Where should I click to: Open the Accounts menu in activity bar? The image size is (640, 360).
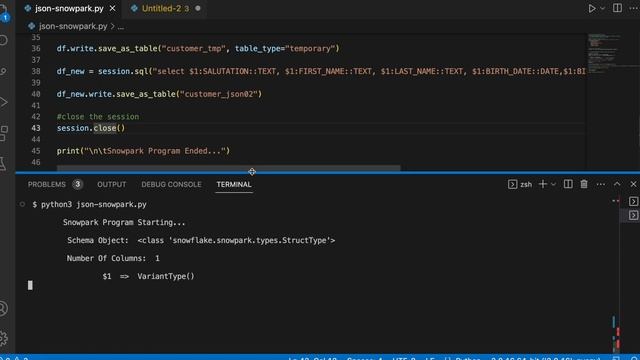coord(4,309)
